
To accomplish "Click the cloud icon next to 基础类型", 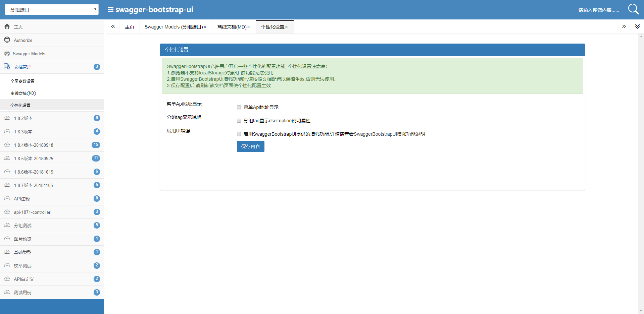I will tap(7, 252).
